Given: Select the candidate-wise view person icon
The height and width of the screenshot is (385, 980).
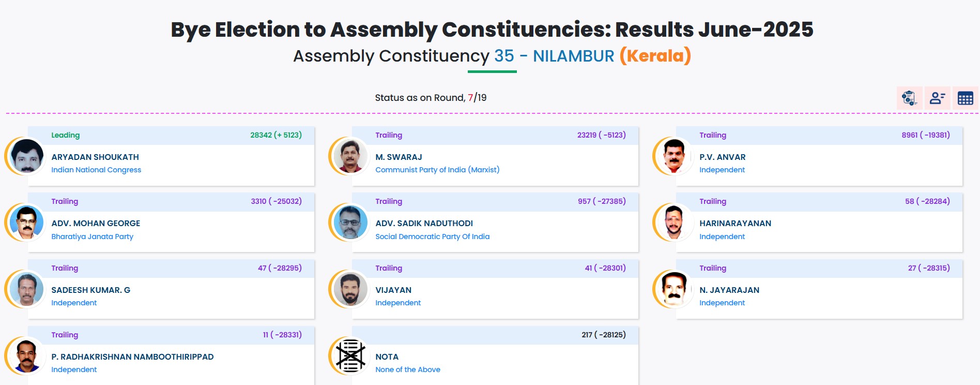Looking at the screenshot, I should coord(938,98).
